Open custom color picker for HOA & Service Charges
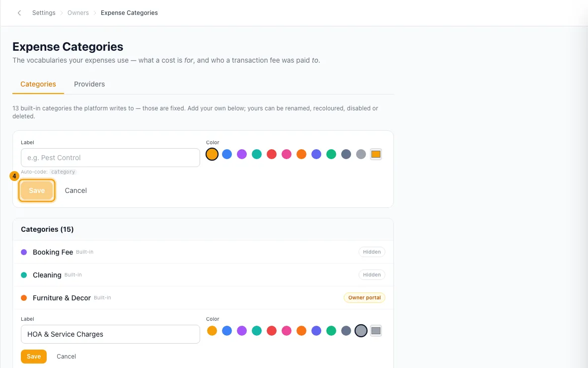The width and height of the screenshot is (588, 368). point(376,331)
